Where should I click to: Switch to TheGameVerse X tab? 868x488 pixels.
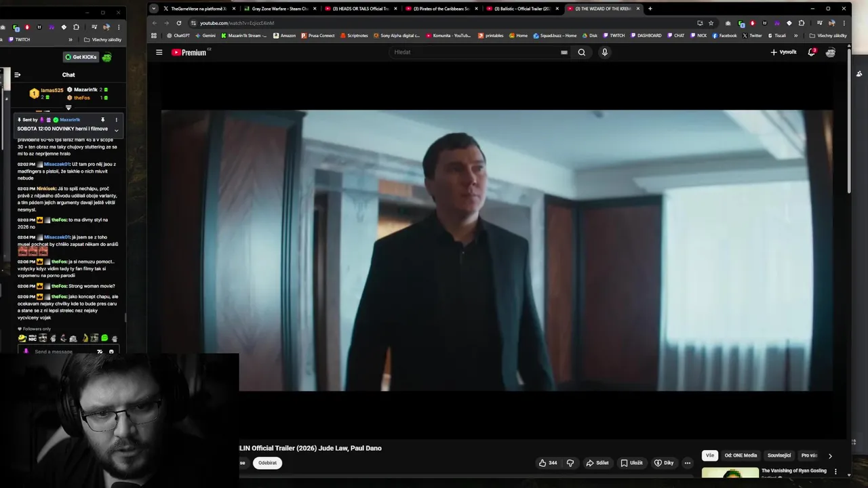tap(199, 9)
